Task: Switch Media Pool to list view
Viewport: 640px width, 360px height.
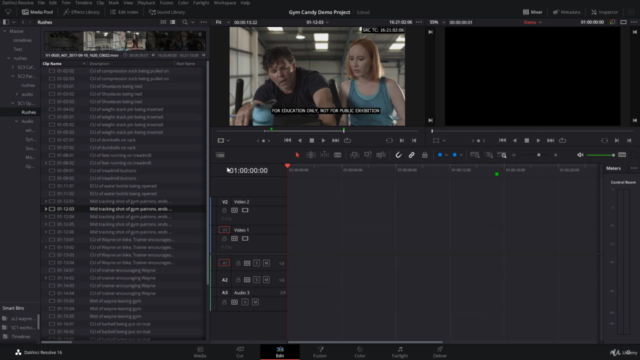Action: coord(173,22)
